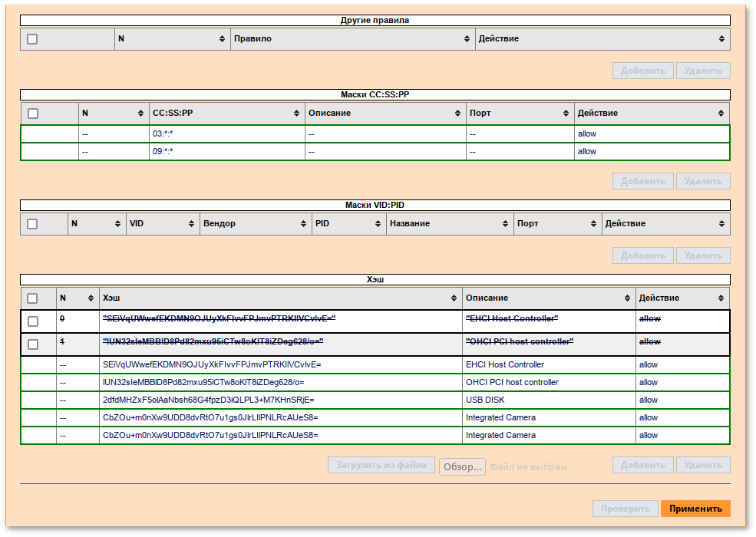Sort VID:PID masks by Название
The height and width of the screenshot is (537, 756).
click(x=506, y=224)
